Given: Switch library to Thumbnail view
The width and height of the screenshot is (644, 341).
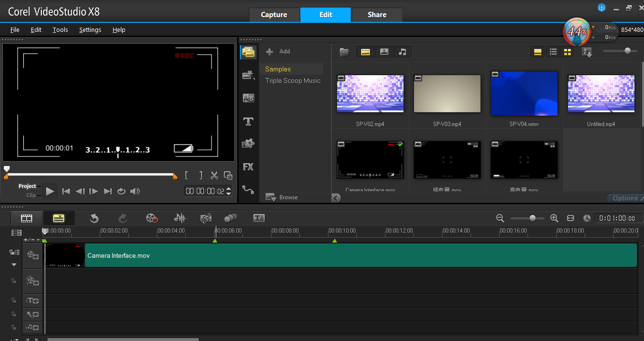Looking at the screenshot, I should click(x=567, y=52).
